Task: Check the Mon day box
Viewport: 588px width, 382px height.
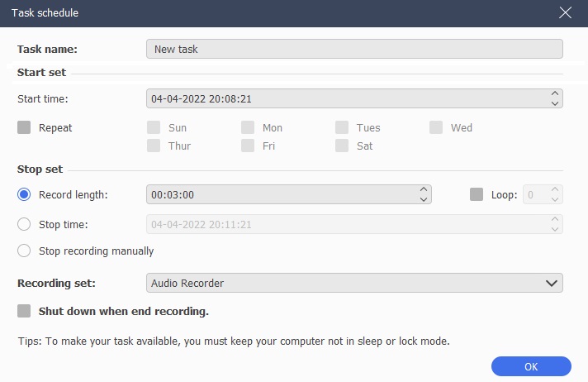Action: click(248, 127)
